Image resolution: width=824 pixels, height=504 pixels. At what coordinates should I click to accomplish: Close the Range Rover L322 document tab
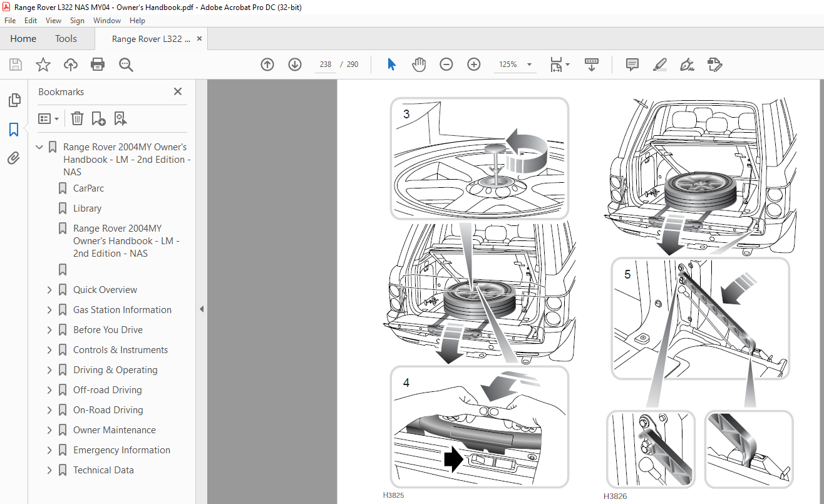click(200, 39)
